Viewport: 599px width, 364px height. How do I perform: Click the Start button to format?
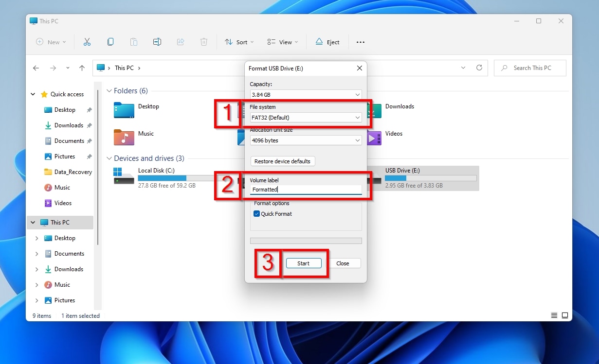(x=304, y=262)
